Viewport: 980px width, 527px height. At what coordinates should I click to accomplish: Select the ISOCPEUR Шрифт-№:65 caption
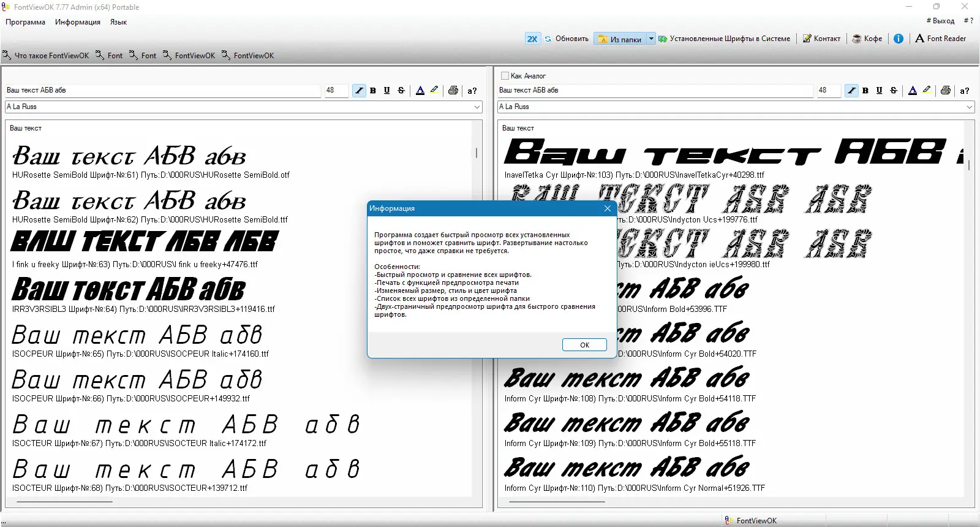[x=140, y=354]
